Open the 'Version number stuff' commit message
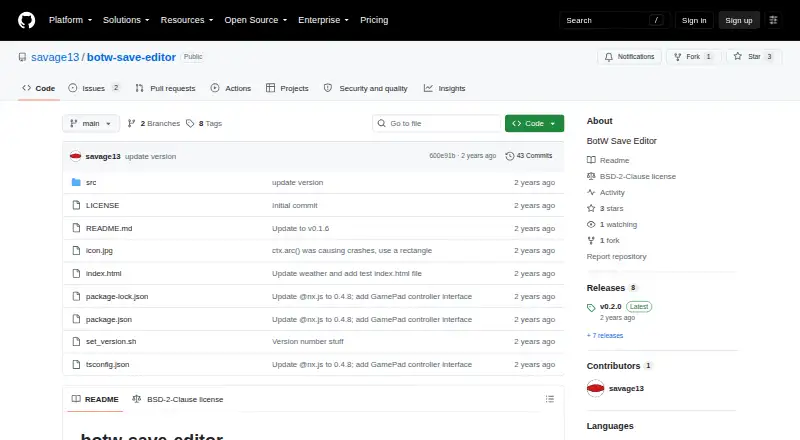 tap(308, 341)
